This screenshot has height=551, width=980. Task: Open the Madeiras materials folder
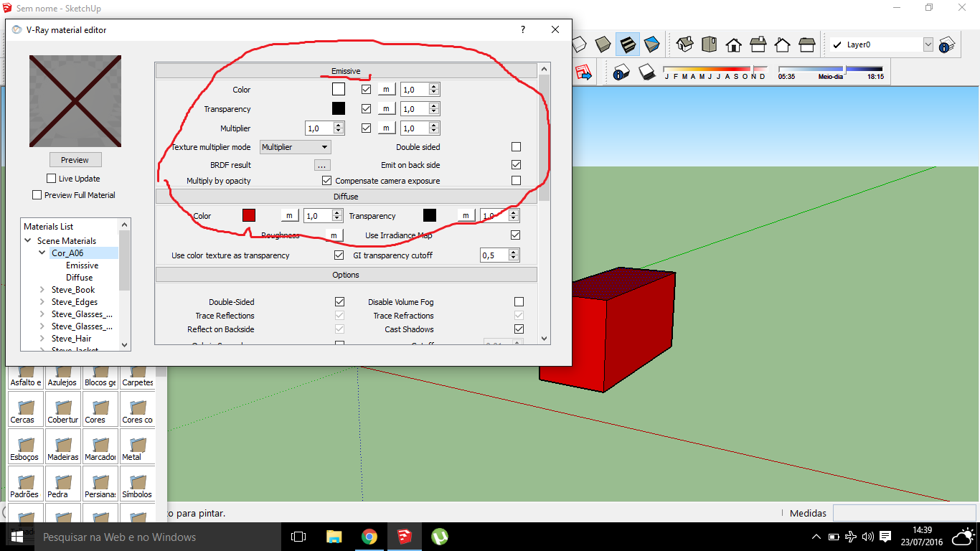pyautogui.click(x=63, y=446)
